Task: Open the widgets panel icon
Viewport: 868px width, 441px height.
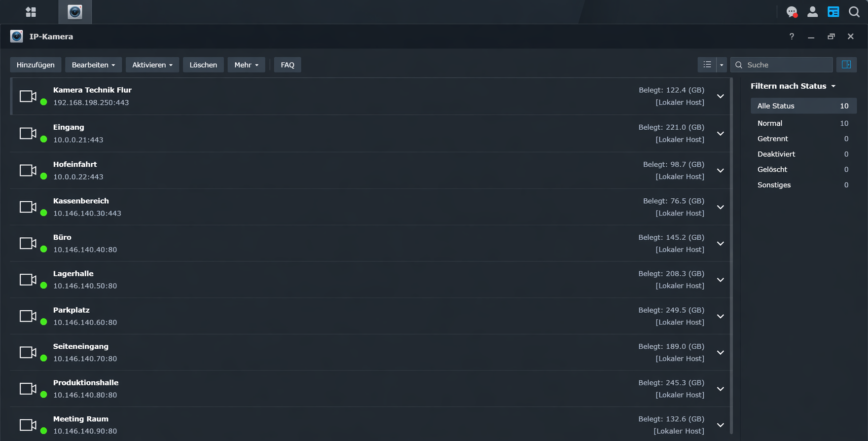Action: [833, 12]
